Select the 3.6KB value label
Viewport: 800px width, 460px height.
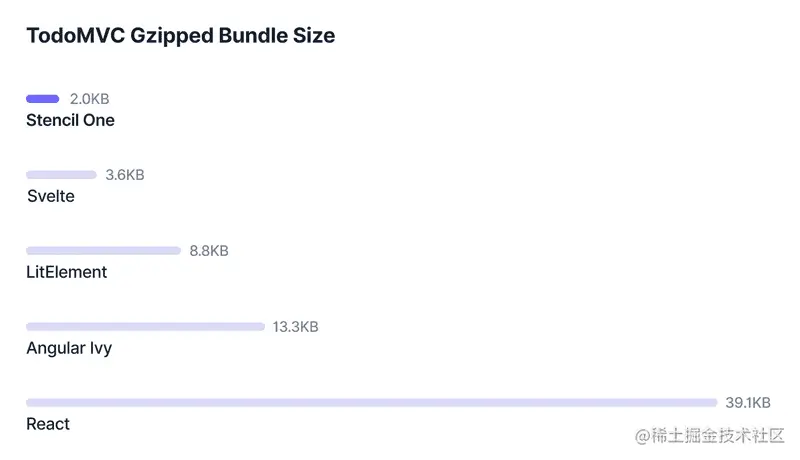[x=125, y=175]
